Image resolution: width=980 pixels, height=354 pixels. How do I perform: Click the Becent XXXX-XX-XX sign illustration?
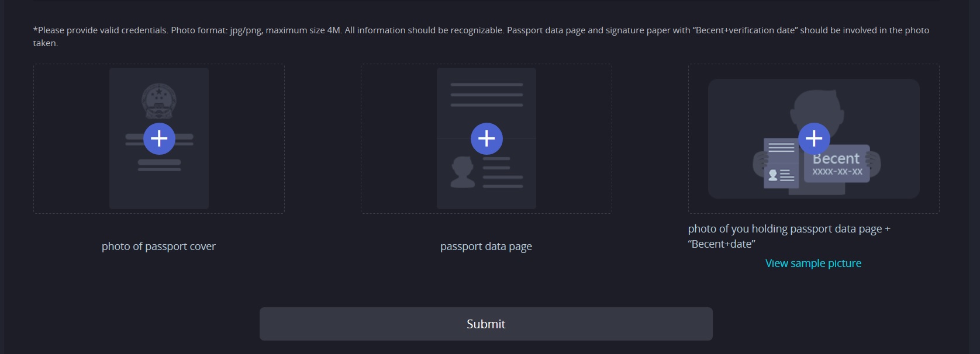pos(837,165)
